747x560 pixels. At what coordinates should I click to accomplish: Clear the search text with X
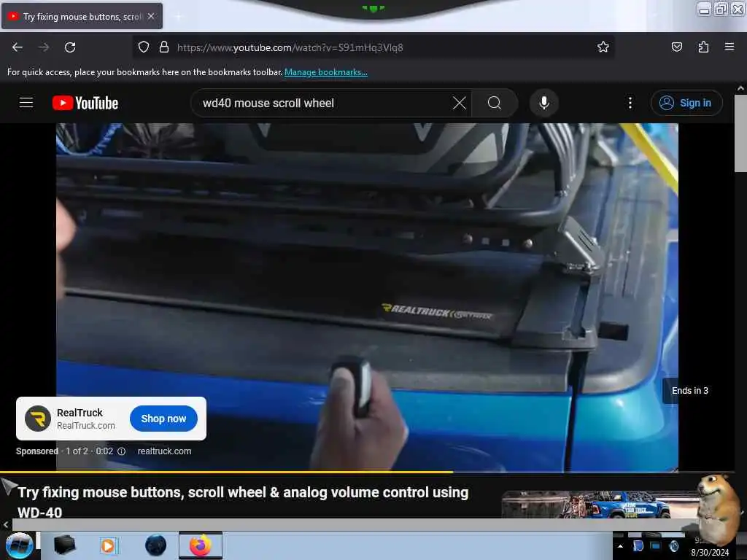coord(460,103)
